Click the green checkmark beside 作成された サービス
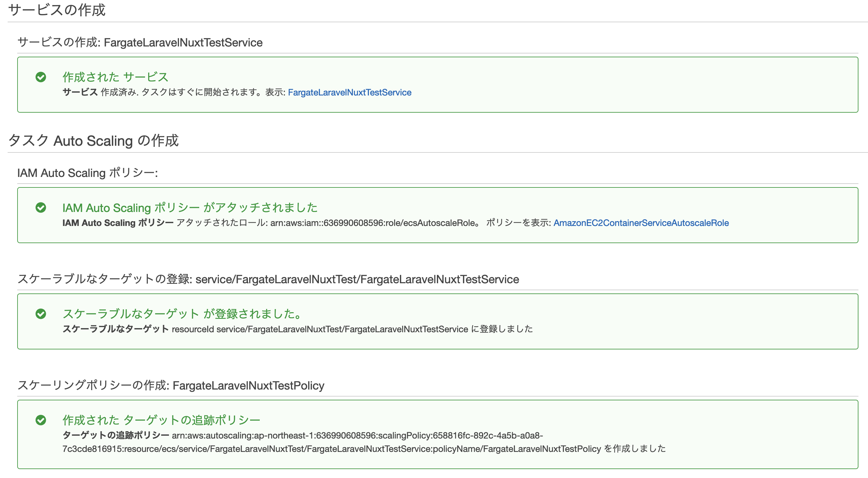This screenshot has height=478, width=868. click(41, 77)
